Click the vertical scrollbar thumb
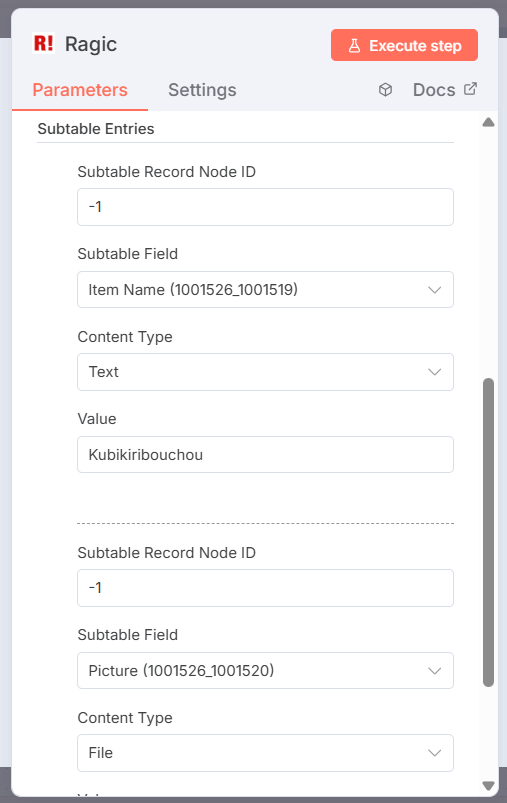The width and height of the screenshot is (507, 803). [x=489, y=533]
